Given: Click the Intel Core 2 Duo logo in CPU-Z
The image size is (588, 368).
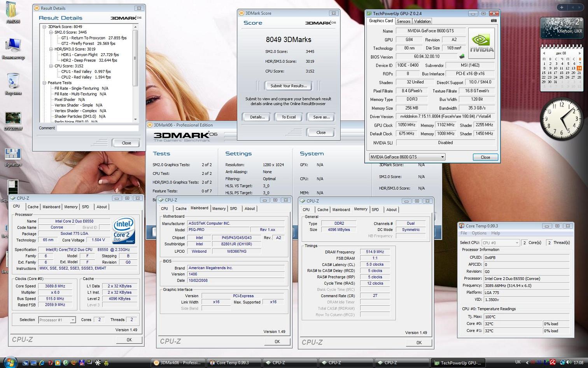Looking at the screenshot, I should 124,230.
